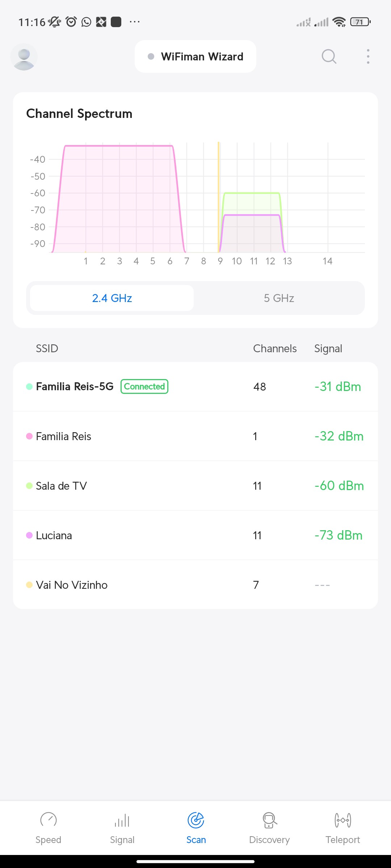
Task: Tap the Wi-Fi status bar icon
Action: click(339, 22)
